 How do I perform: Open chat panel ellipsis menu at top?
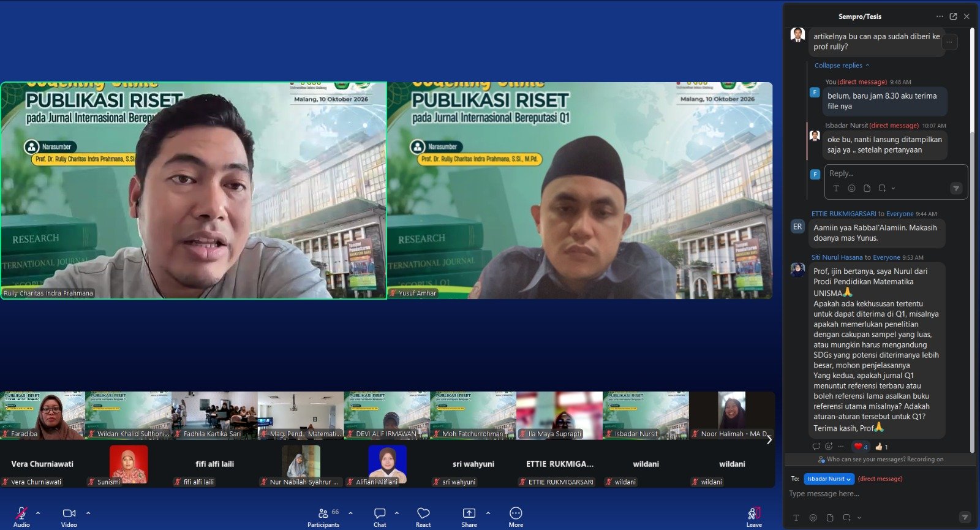[940, 17]
